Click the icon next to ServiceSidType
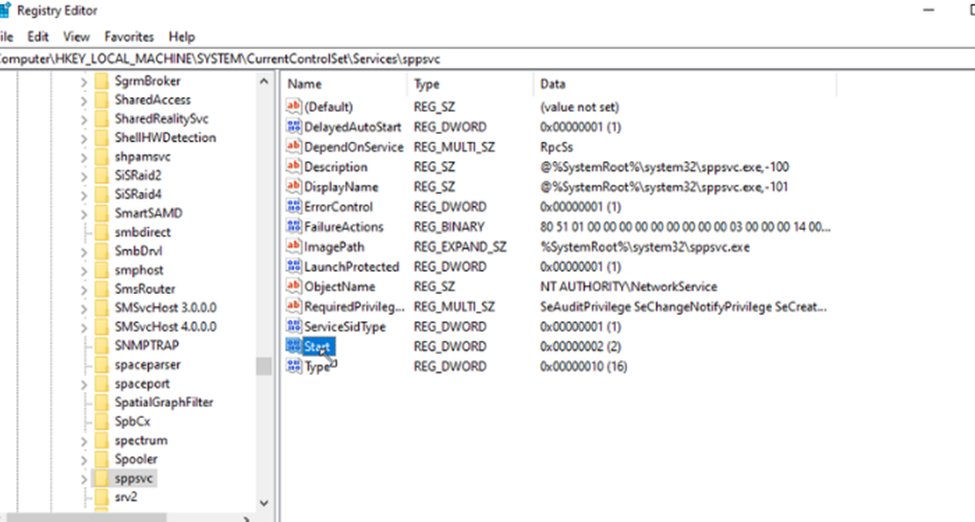Screen dimensions: 975x522 [293, 327]
